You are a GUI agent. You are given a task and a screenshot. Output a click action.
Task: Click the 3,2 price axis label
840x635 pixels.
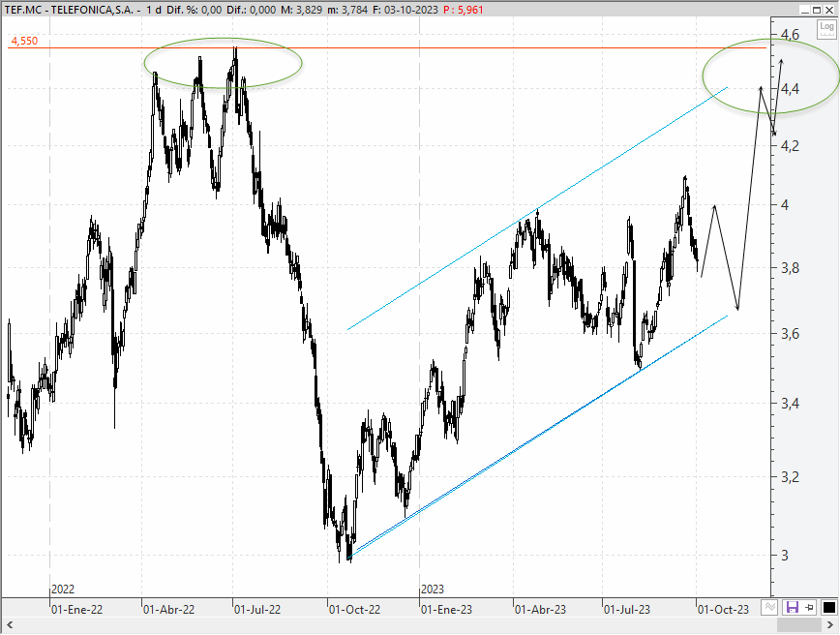click(790, 477)
